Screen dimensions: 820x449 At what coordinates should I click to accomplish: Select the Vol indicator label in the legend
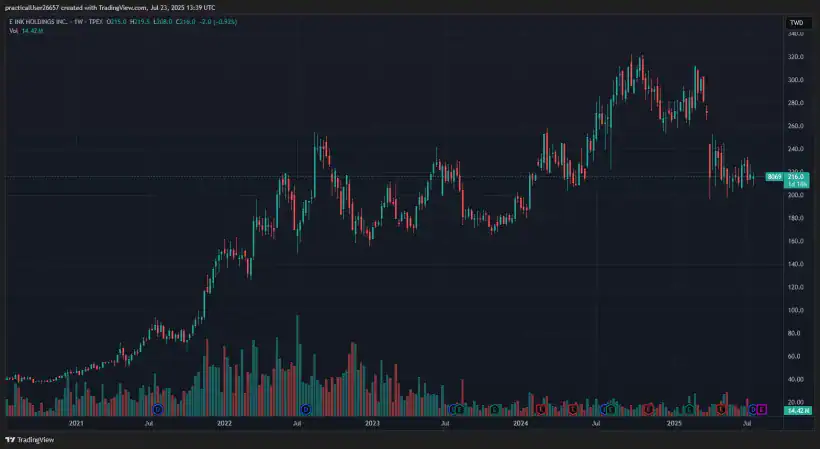[x=14, y=31]
